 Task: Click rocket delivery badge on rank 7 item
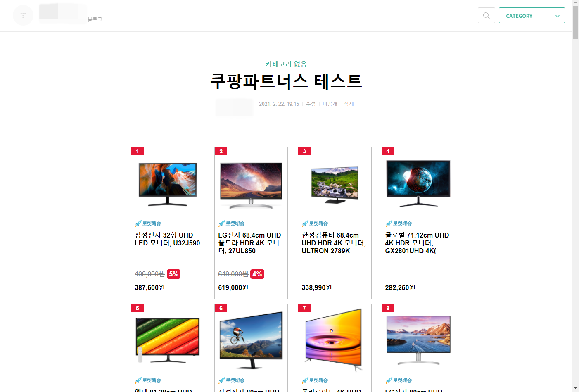tap(315, 380)
